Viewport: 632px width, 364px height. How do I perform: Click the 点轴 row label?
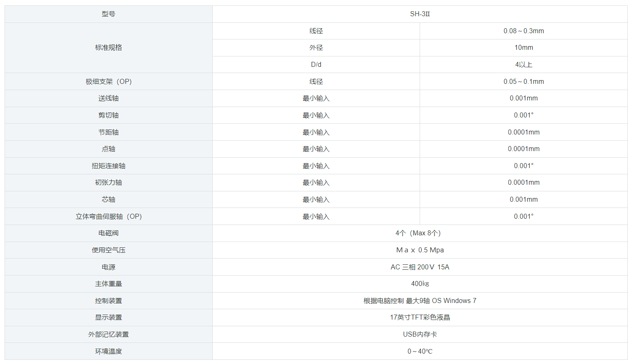pos(108,149)
